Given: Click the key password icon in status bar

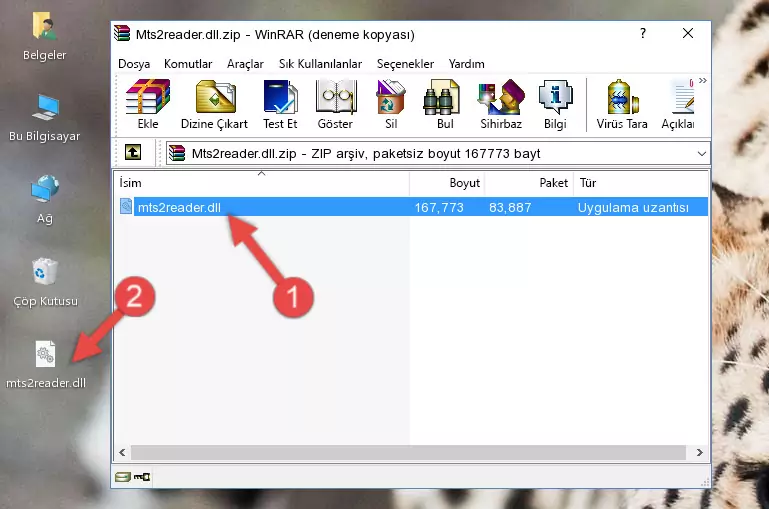Looking at the screenshot, I should pyautogui.click(x=142, y=476).
